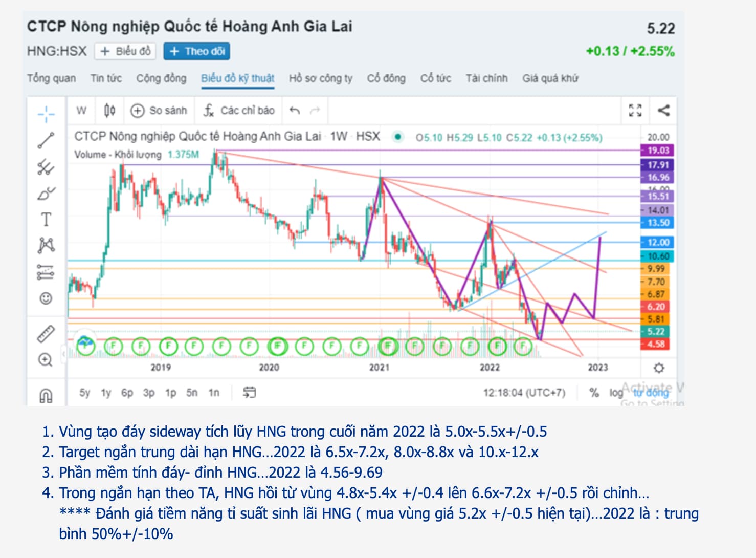Select the Biểu đồ kỹ thuật tab
The image size is (756, 558).
click(x=238, y=78)
